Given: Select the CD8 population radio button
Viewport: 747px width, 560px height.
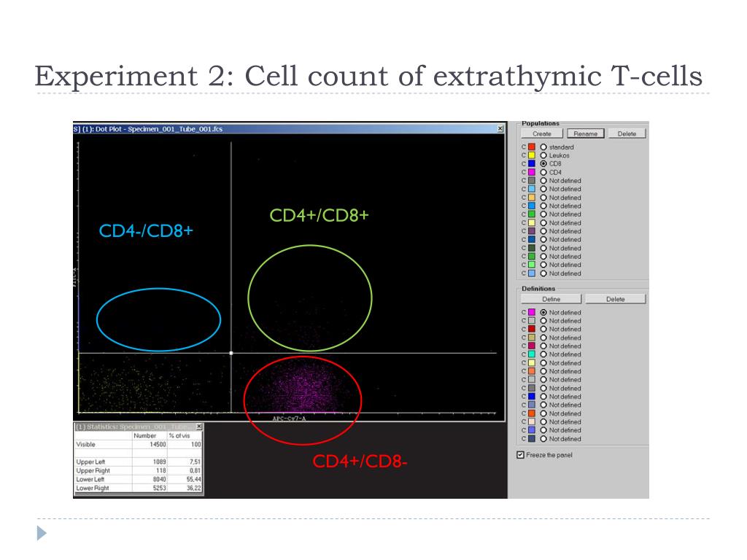Looking at the screenshot, I should coord(543,163).
